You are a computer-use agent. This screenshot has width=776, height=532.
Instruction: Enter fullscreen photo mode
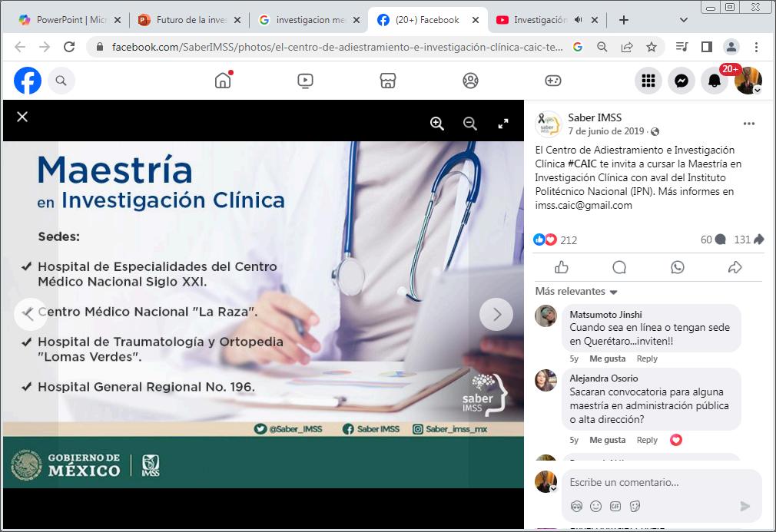tap(503, 124)
